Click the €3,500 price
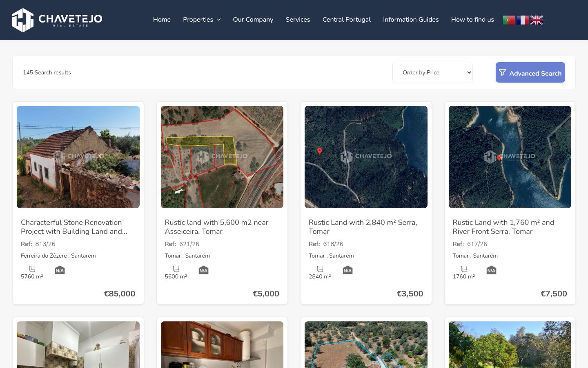The height and width of the screenshot is (368, 588). pos(410,294)
